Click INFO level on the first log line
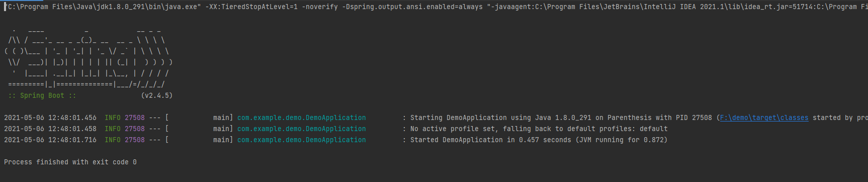Image resolution: width=868 pixels, height=182 pixels. pyautogui.click(x=113, y=117)
